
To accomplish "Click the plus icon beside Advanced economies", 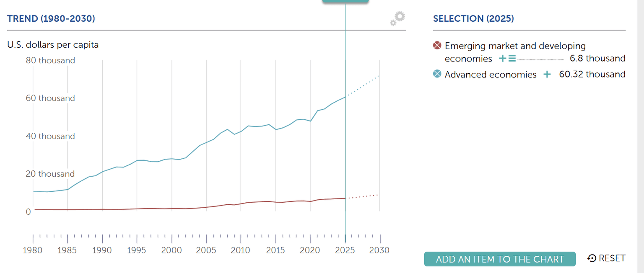I will coord(547,75).
